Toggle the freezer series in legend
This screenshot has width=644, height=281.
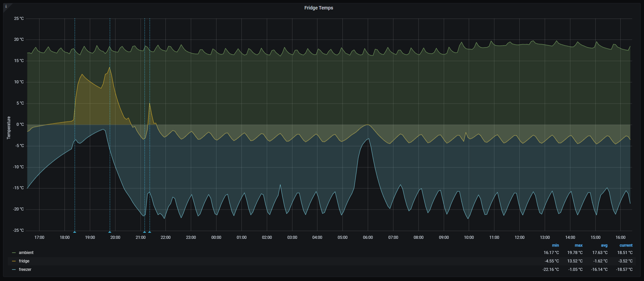pyautogui.click(x=25, y=270)
